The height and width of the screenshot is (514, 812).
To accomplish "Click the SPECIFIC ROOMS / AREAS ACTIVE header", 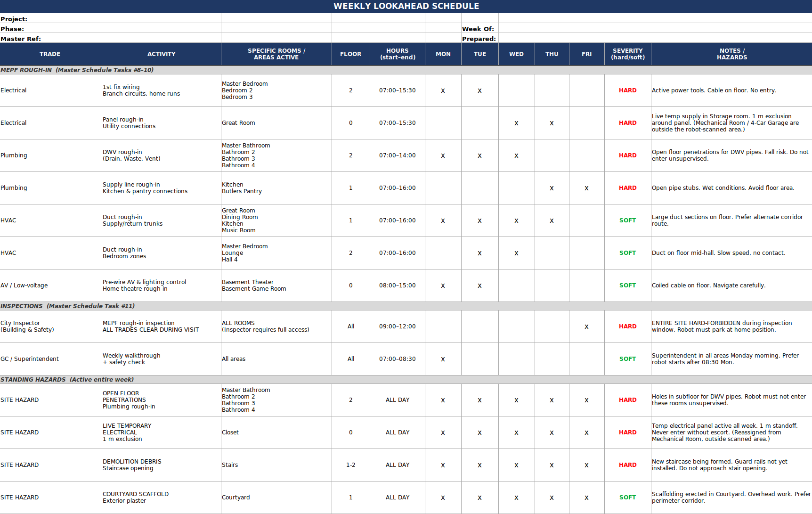I will pos(276,54).
